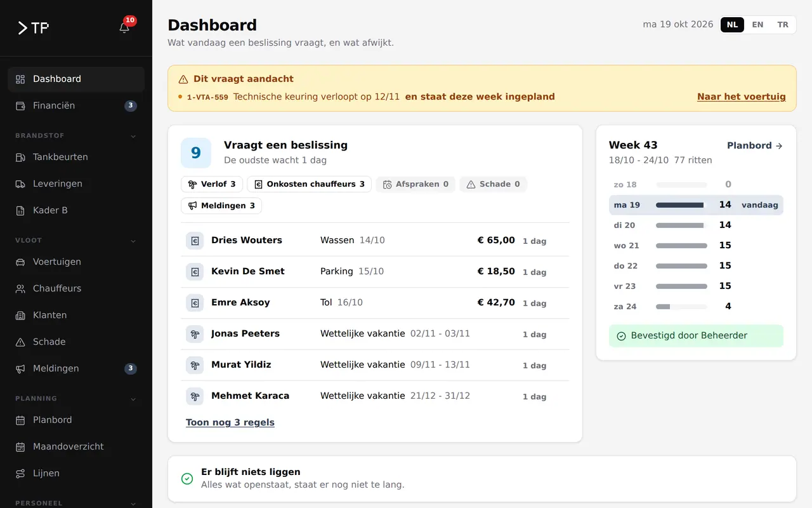Open Financiën in the sidebar
The image size is (812, 508).
[x=76, y=105]
